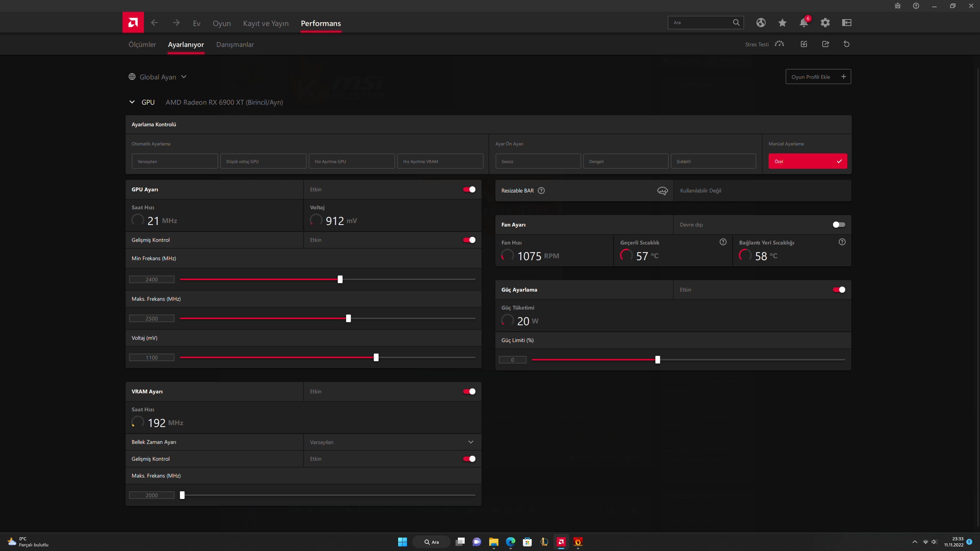Open the web browser globe icon
This screenshot has width=980, height=551.
point(761,23)
